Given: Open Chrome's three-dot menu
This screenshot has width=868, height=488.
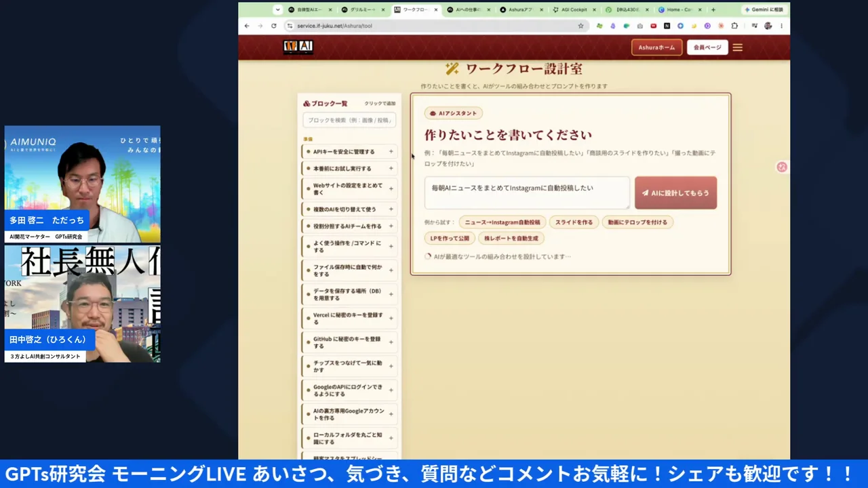Looking at the screenshot, I should [x=781, y=26].
